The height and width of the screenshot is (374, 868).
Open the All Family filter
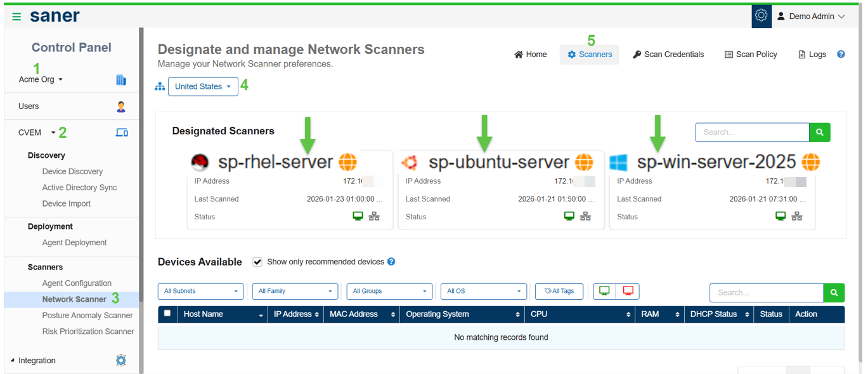pyautogui.click(x=295, y=291)
